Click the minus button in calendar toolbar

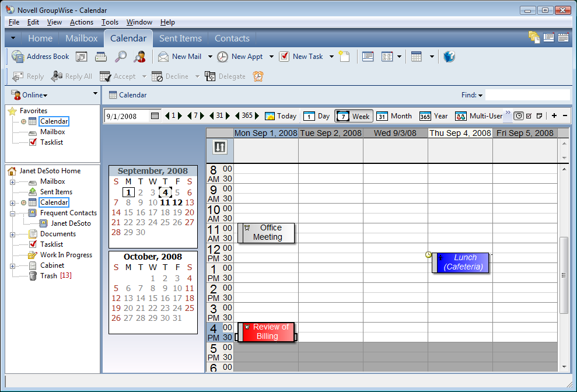pyautogui.click(x=565, y=116)
